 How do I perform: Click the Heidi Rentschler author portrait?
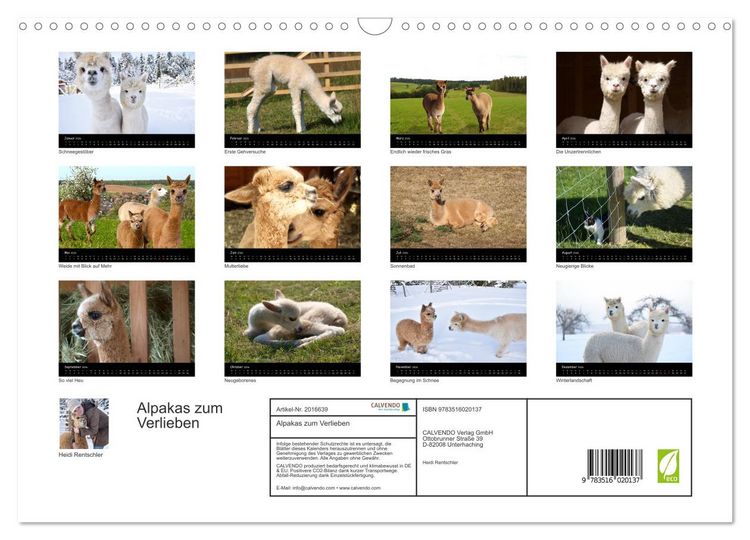[x=84, y=423]
